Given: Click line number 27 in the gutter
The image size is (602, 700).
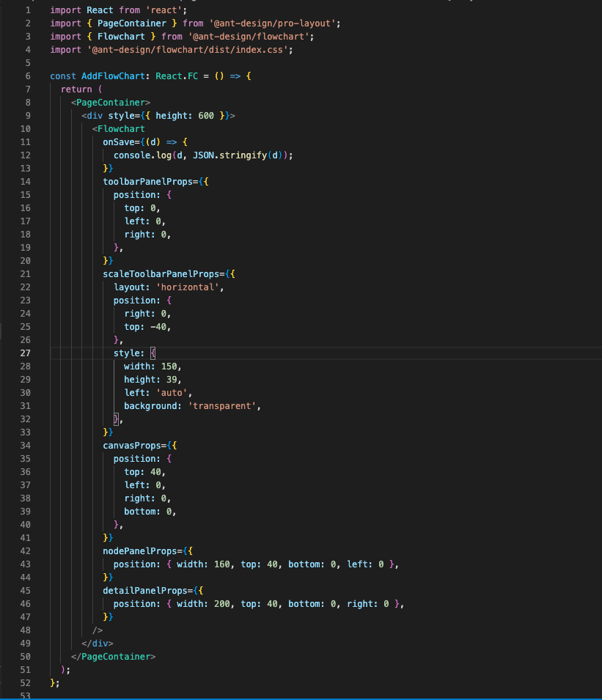Looking at the screenshot, I should [x=25, y=353].
